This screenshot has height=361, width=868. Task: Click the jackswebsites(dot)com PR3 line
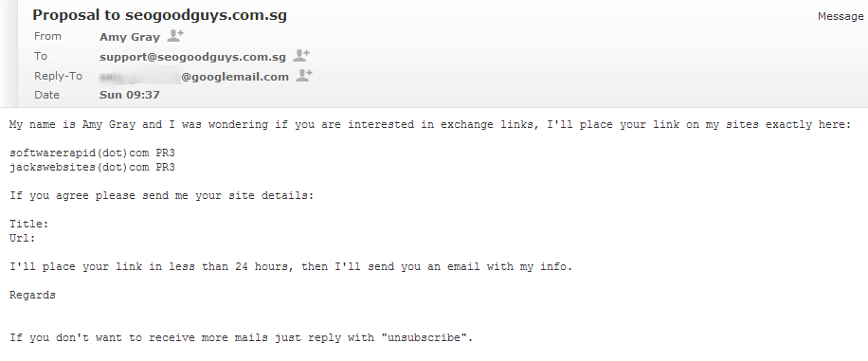[93, 167]
